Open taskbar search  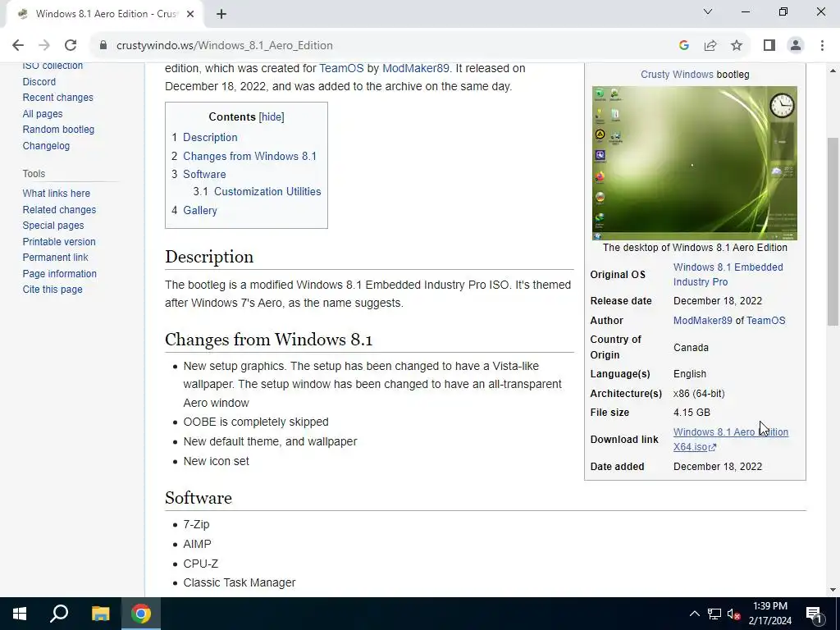click(59, 614)
